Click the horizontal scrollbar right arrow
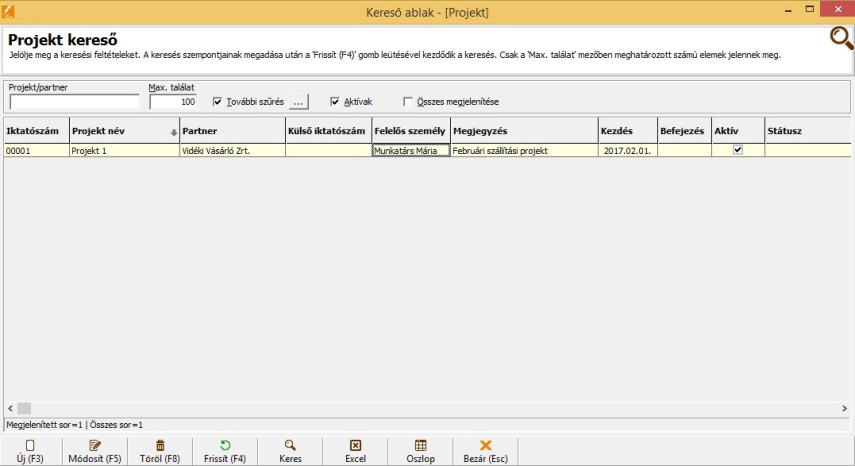 click(844, 408)
